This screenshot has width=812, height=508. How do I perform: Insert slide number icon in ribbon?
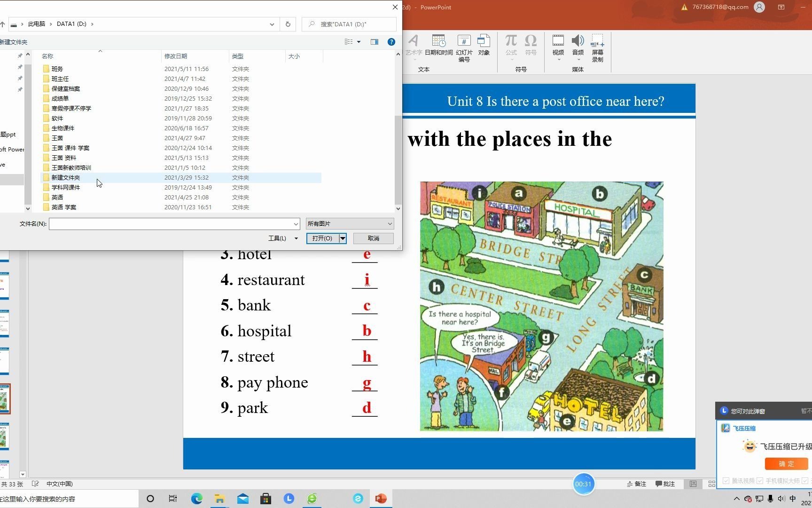(x=464, y=48)
